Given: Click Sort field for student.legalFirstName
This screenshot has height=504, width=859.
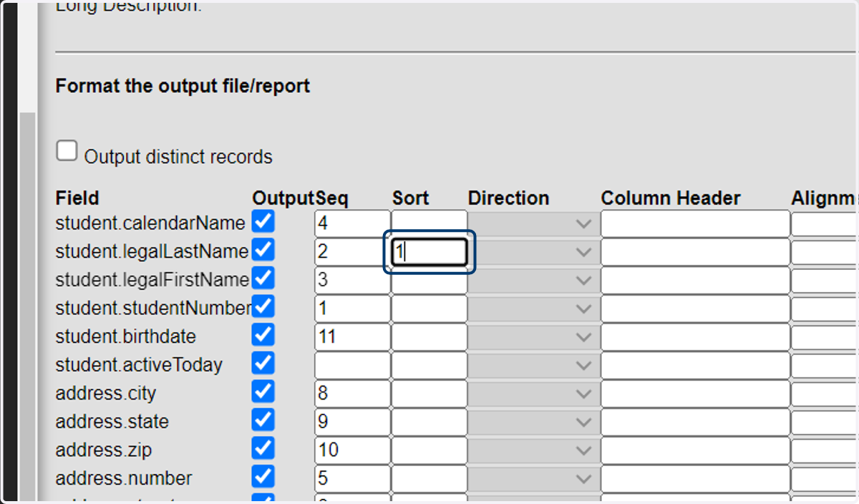Looking at the screenshot, I should tap(429, 281).
